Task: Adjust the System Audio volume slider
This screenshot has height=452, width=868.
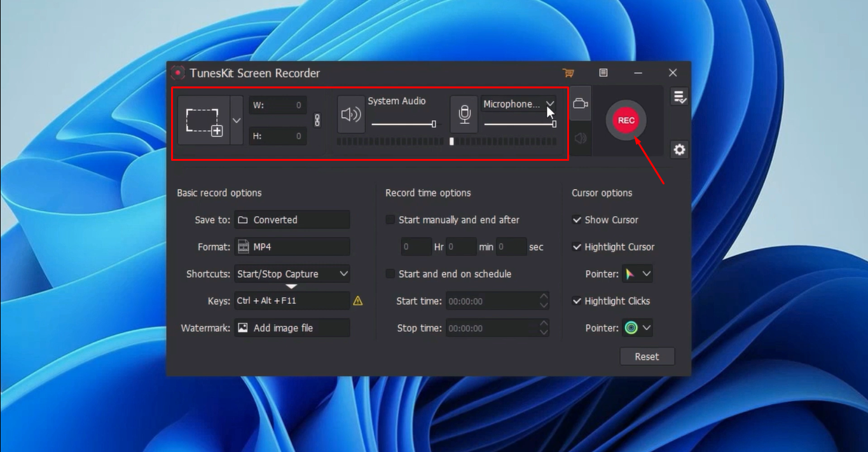Action: 435,125
